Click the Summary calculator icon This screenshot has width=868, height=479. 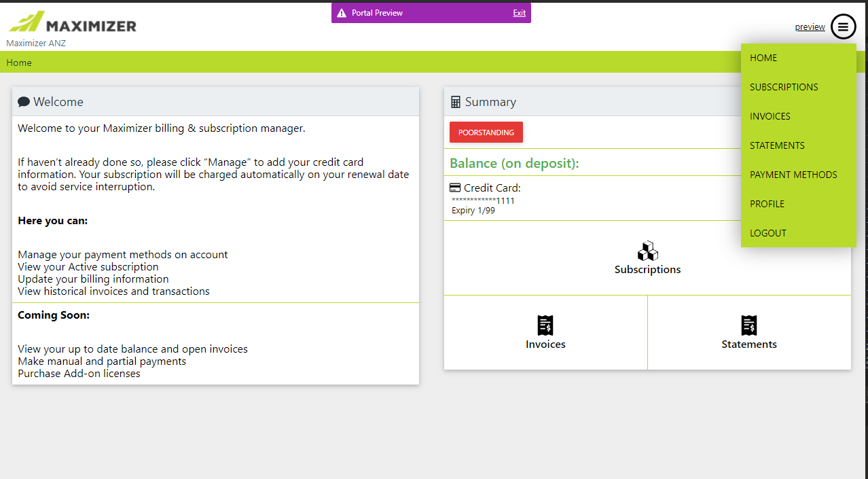[456, 102]
